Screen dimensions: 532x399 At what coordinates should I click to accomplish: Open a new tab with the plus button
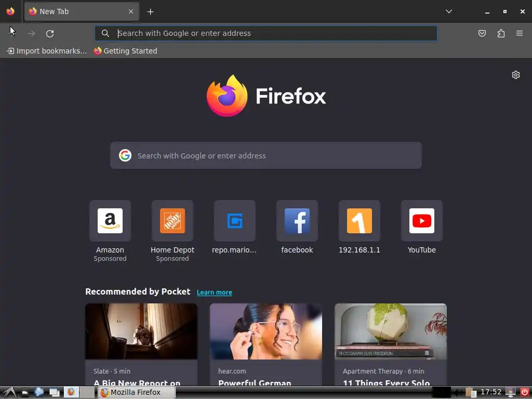tap(150, 12)
